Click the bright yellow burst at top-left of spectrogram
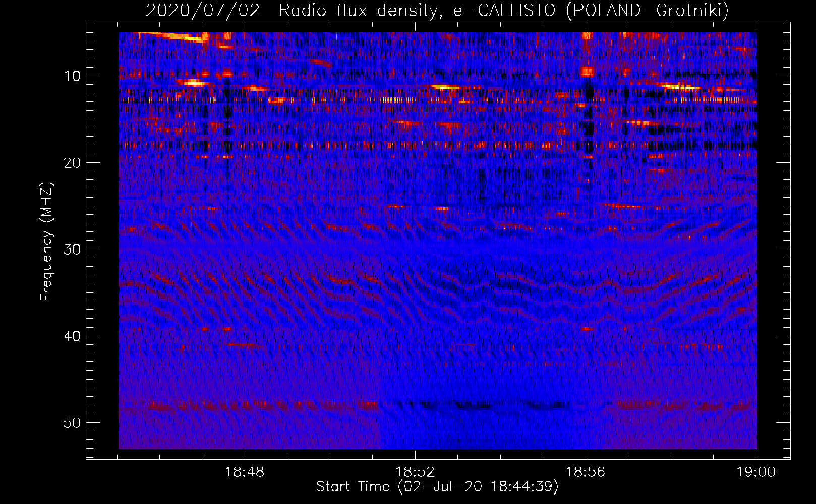Viewport: 816px width, 504px height. pyautogui.click(x=172, y=37)
